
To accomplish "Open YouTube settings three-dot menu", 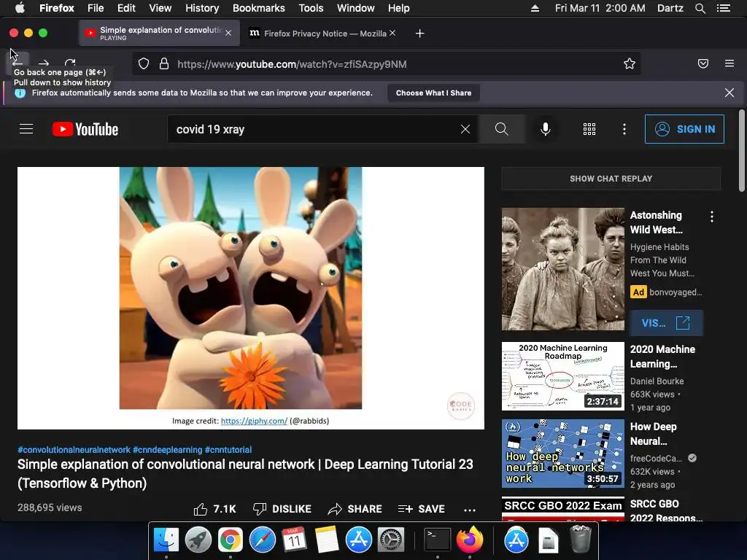I will point(624,129).
